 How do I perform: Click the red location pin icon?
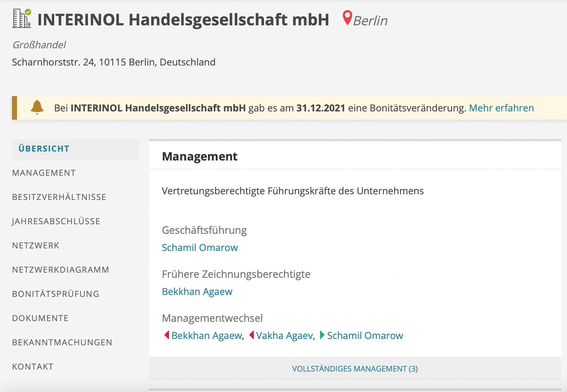[347, 17]
